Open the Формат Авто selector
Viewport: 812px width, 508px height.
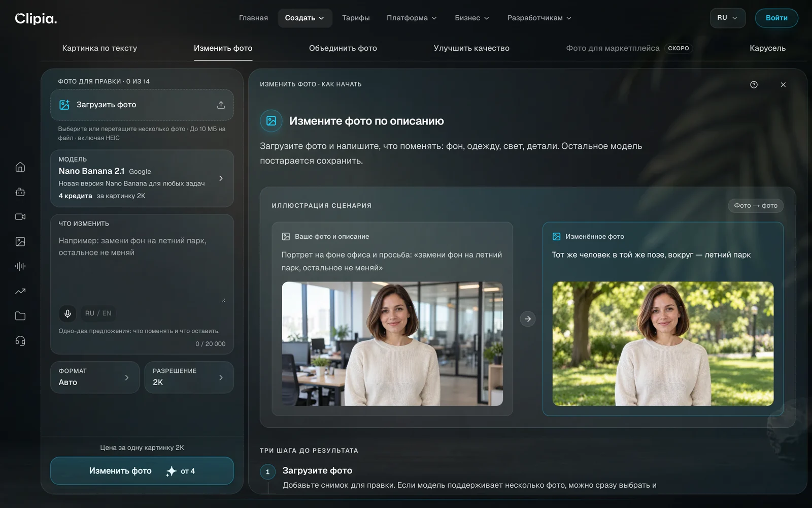tap(95, 377)
